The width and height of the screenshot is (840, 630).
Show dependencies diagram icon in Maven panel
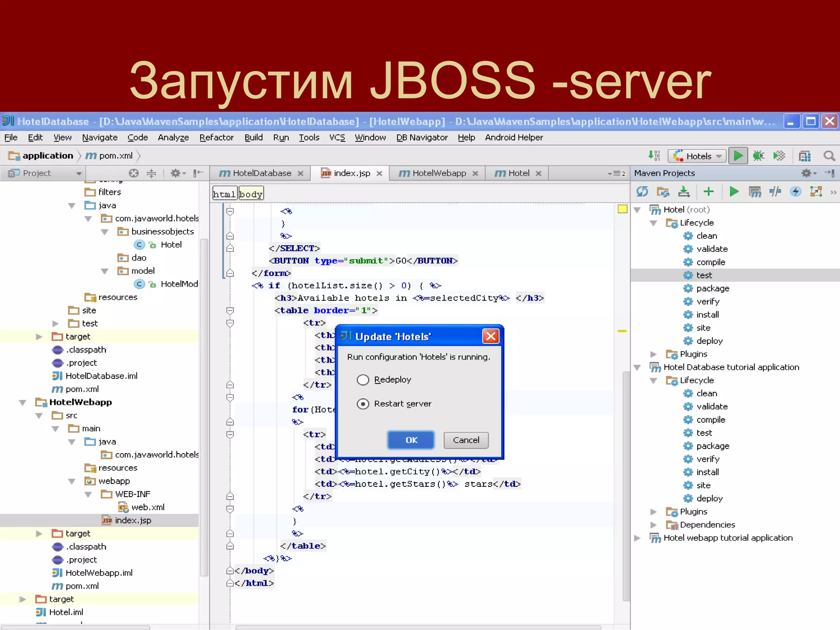(816, 192)
